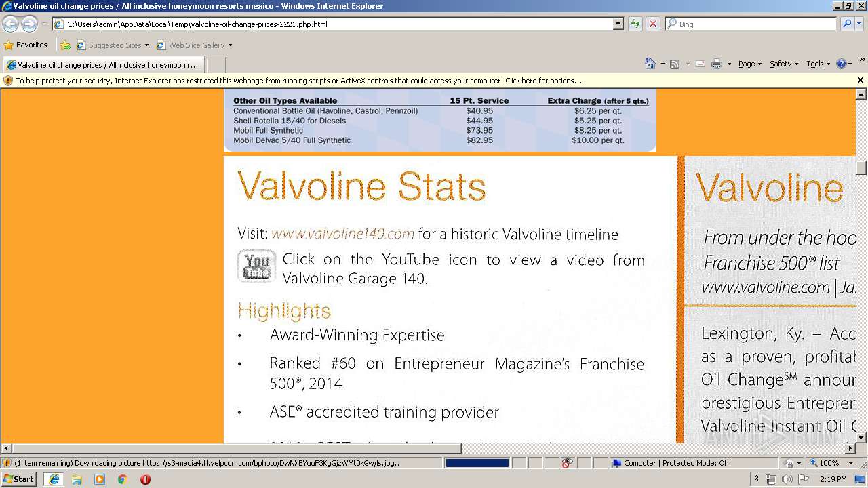Open the search provider dropdown arrow
Screen dimensions: 868x488
(x=859, y=24)
